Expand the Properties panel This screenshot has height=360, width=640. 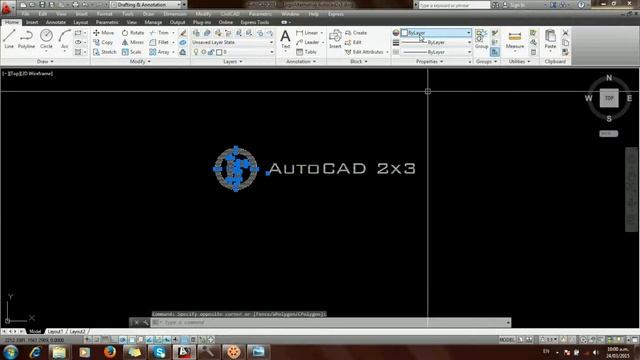[429, 62]
